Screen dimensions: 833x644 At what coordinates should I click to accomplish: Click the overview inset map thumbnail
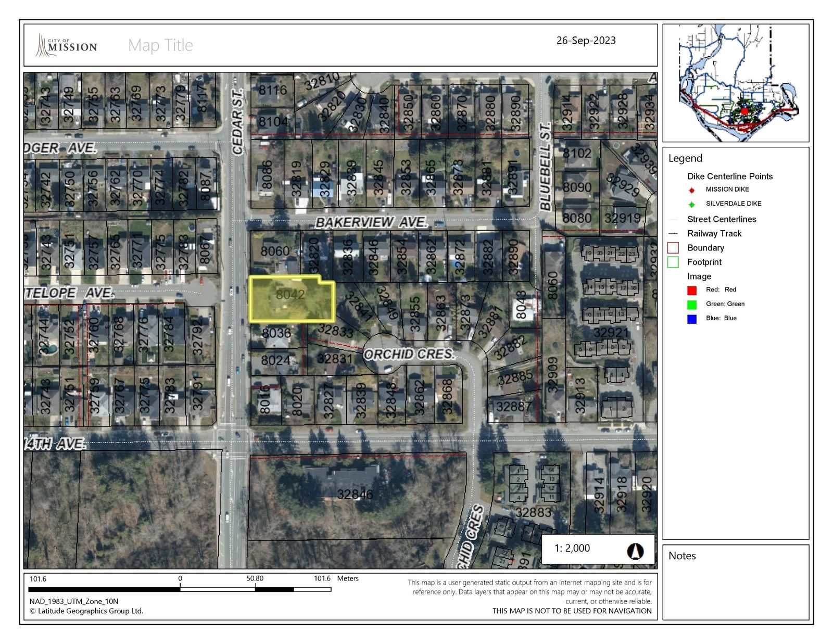pos(735,83)
